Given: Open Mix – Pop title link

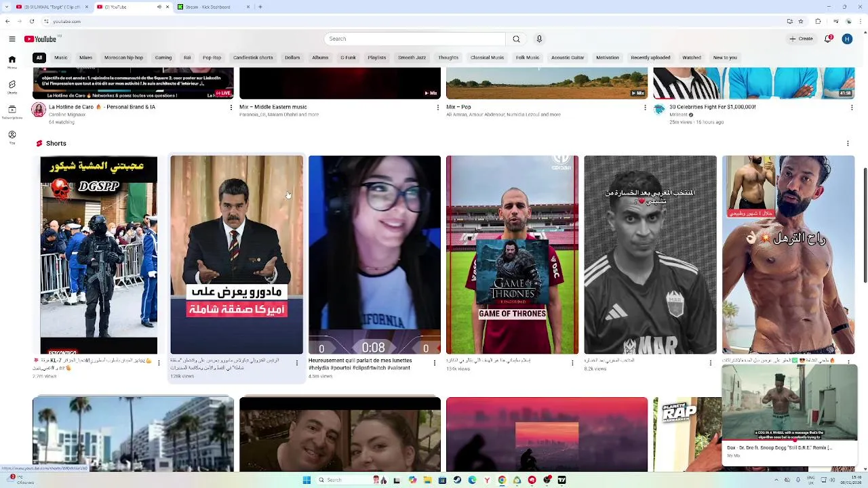Looking at the screenshot, I should pyautogui.click(x=458, y=107).
